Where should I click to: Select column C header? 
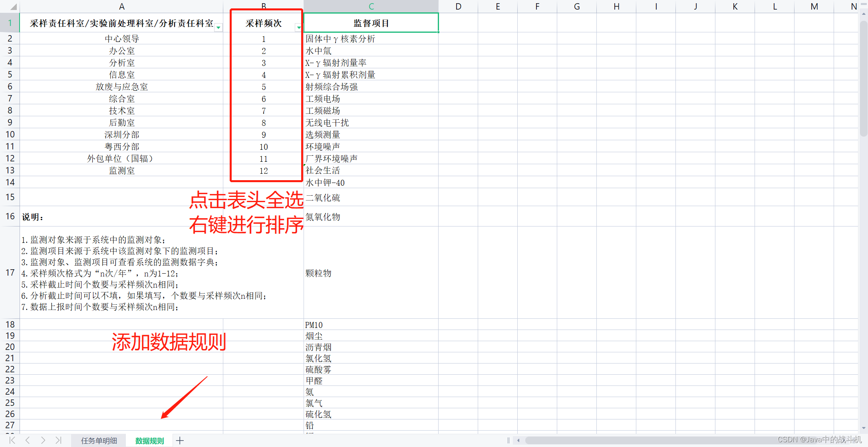(371, 6)
